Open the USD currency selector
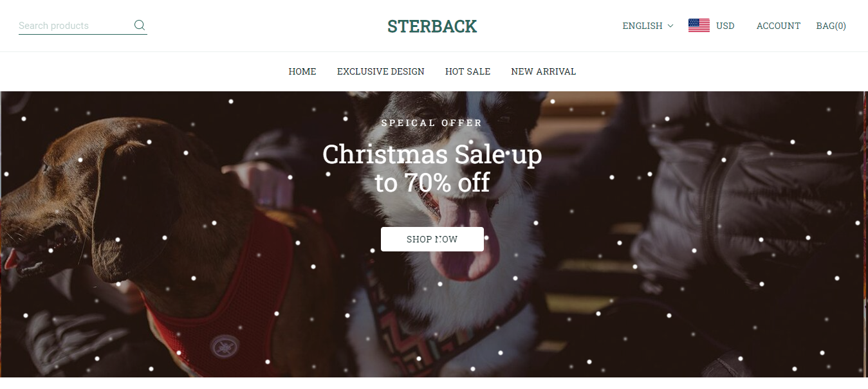Screen dimensions: 868x389 (x=725, y=26)
